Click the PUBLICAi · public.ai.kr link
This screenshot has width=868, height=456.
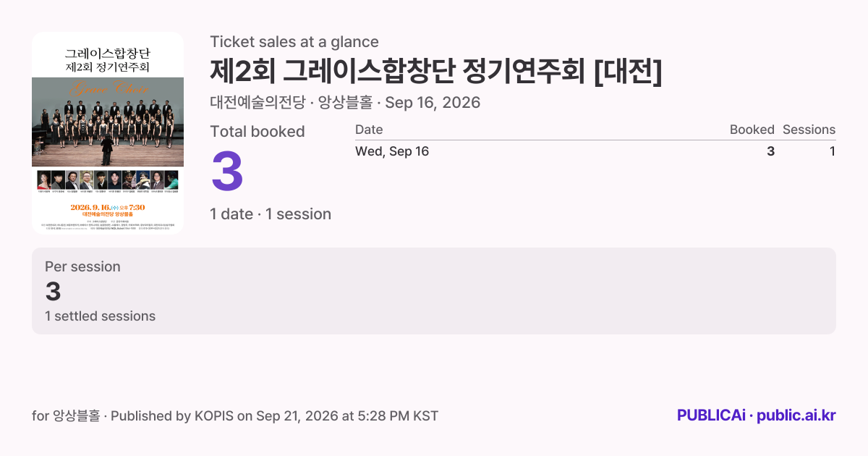[757, 415]
